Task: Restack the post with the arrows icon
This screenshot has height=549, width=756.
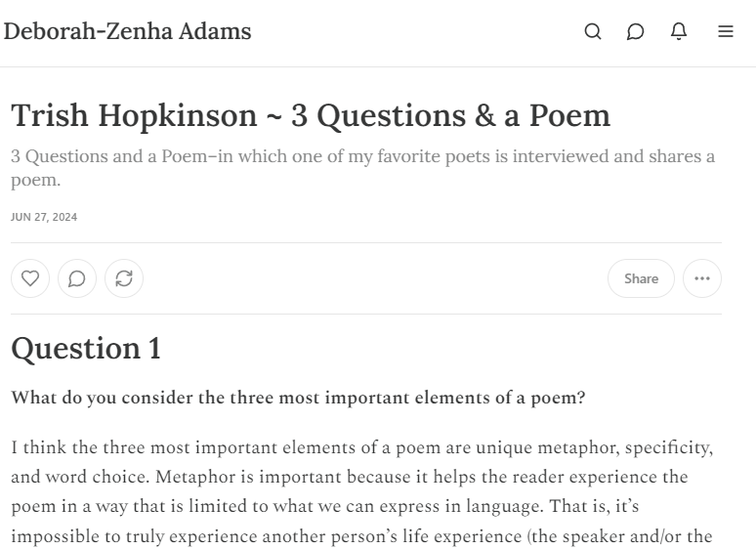Action: (x=124, y=278)
